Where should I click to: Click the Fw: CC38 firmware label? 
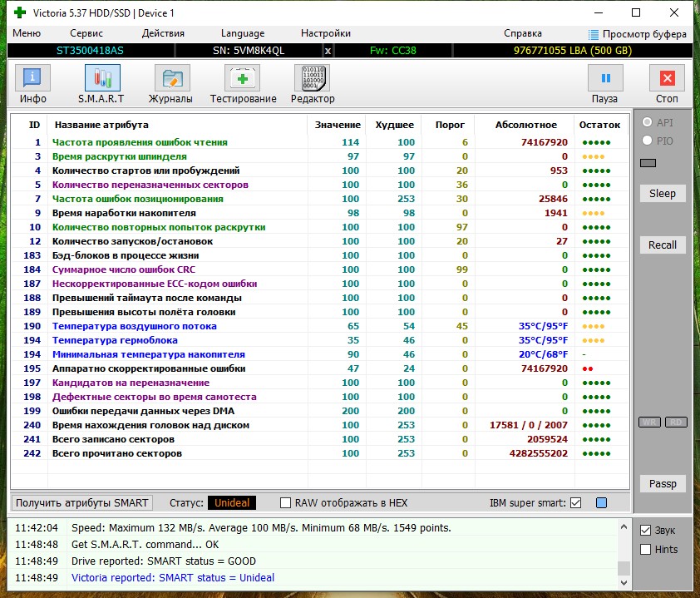pos(393,51)
